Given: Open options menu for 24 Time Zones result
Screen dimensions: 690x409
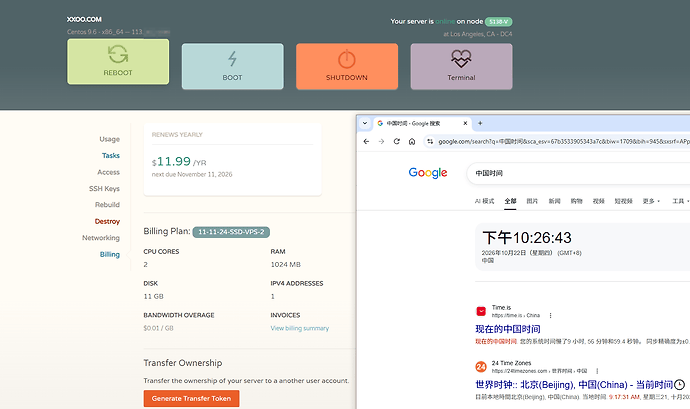Looking at the screenshot, I should [597, 371].
